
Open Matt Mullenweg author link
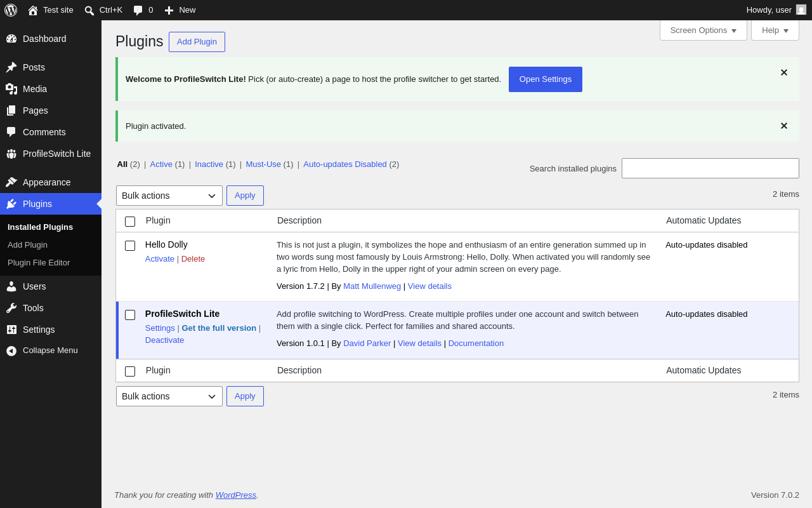(372, 286)
